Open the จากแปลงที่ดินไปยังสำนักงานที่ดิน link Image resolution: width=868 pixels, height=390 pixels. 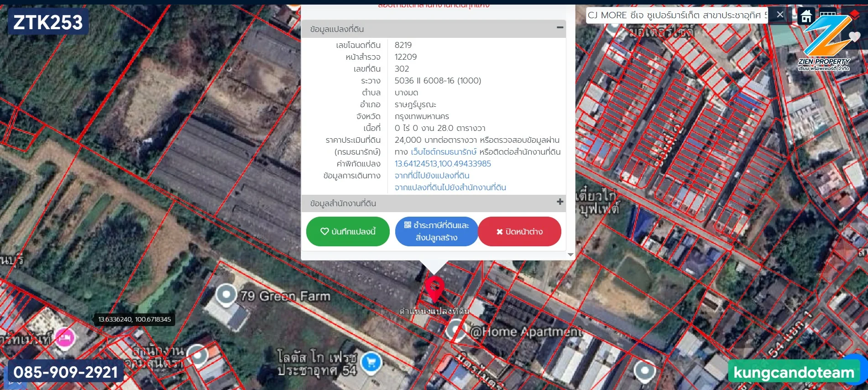click(450, 187)
